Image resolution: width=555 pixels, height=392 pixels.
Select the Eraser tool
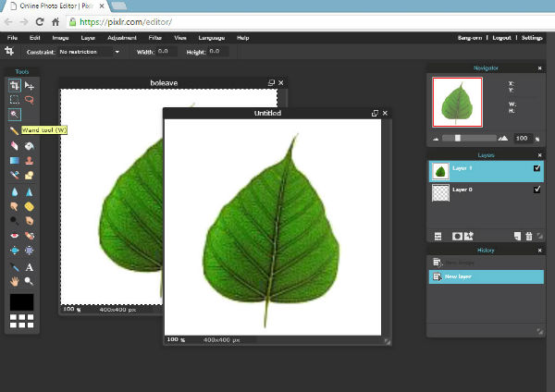(x=15, y=146)
